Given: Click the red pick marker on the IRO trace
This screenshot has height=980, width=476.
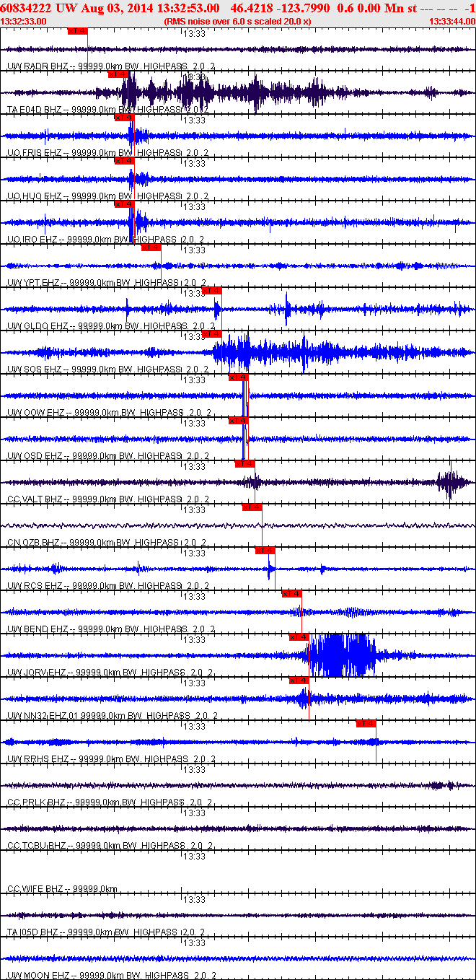Looking at the screenshot, I should 124,204.
